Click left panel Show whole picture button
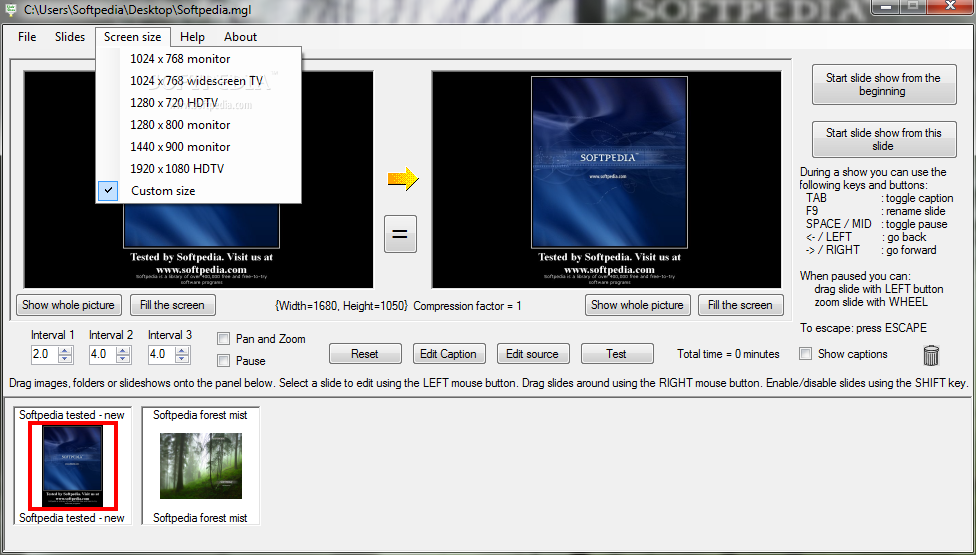This screenshot has width=976, height=555. [68, 305]
